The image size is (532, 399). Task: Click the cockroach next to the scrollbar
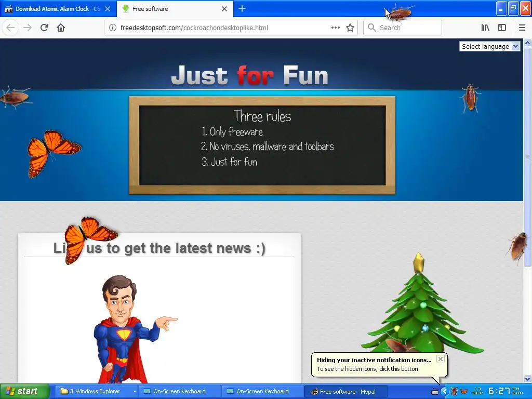click(x=518, y=246)
